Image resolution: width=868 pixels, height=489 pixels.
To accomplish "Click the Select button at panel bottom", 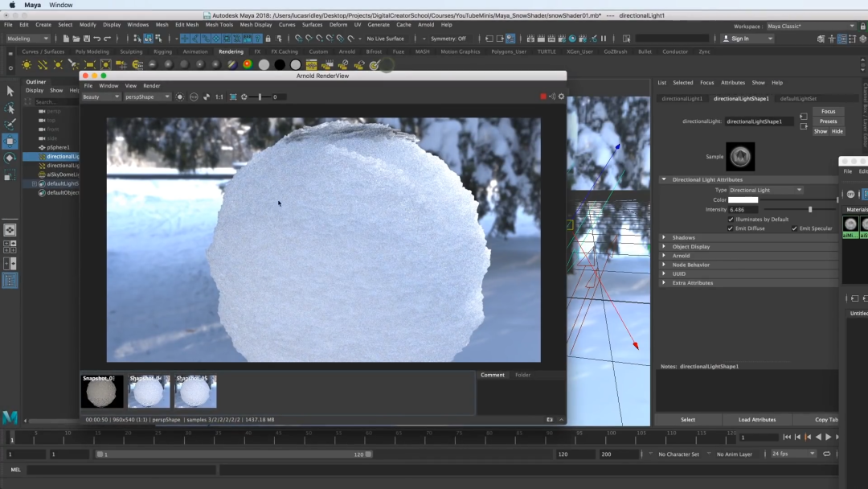I will pos(688,420).
